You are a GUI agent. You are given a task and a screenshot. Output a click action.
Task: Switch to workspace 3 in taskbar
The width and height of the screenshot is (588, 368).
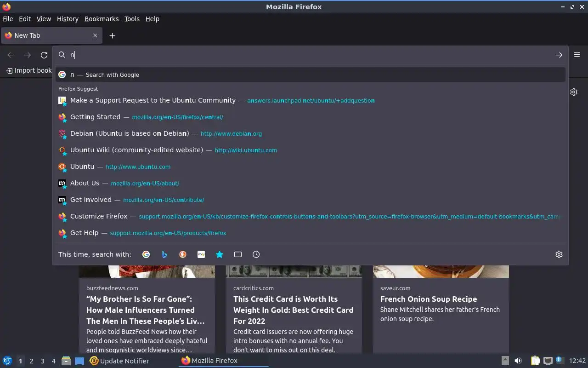pos(42,361)
